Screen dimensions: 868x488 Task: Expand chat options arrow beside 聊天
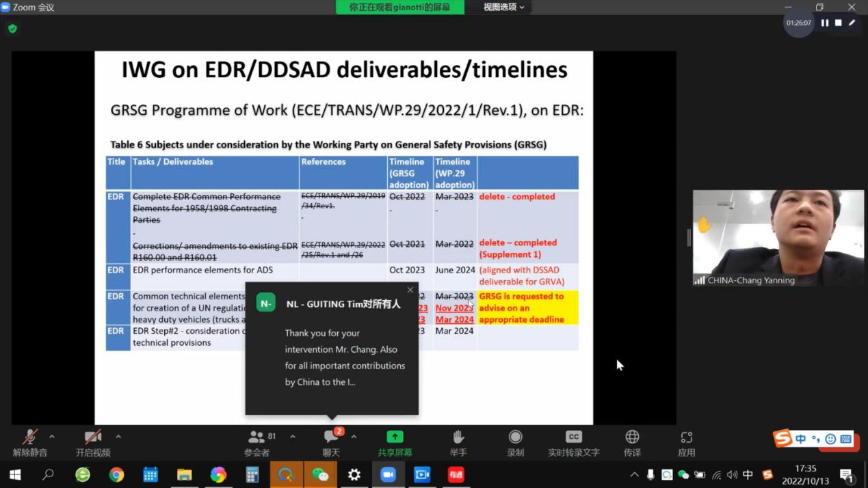coord(354,436)
